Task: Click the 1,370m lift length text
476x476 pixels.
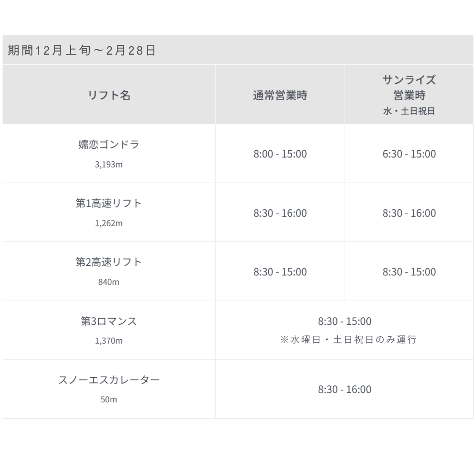Action: point(109,341)
